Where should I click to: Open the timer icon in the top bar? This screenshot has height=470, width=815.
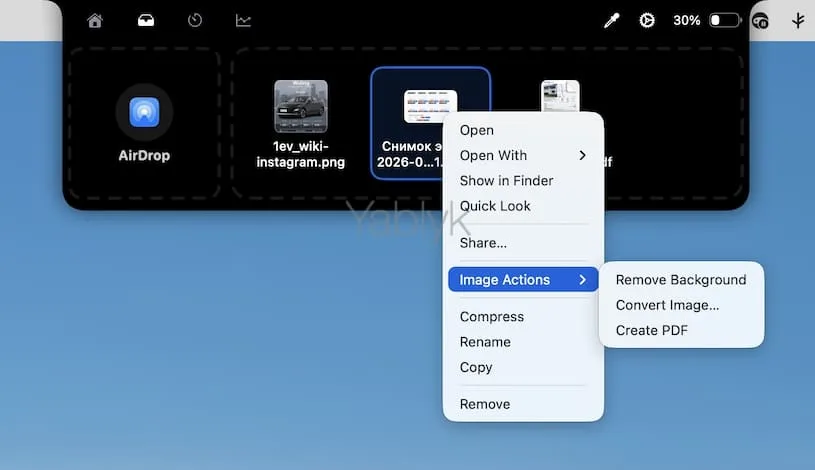point(195,20)
